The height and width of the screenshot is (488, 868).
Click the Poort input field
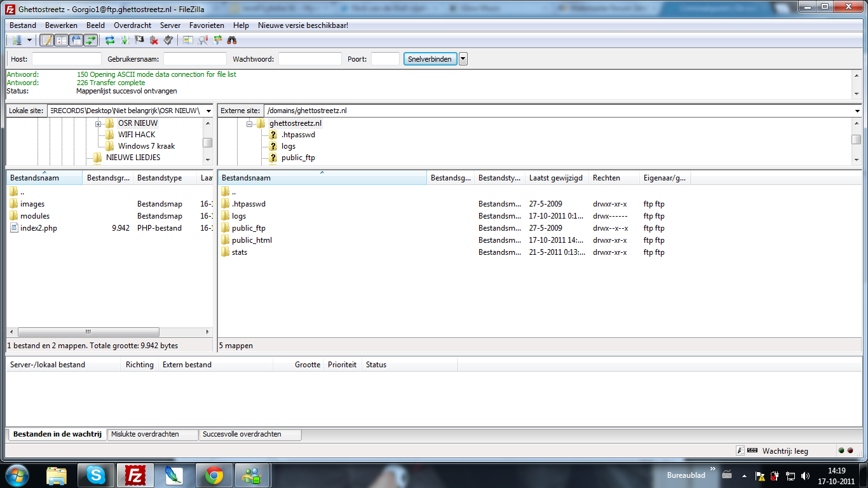(385, 59)
